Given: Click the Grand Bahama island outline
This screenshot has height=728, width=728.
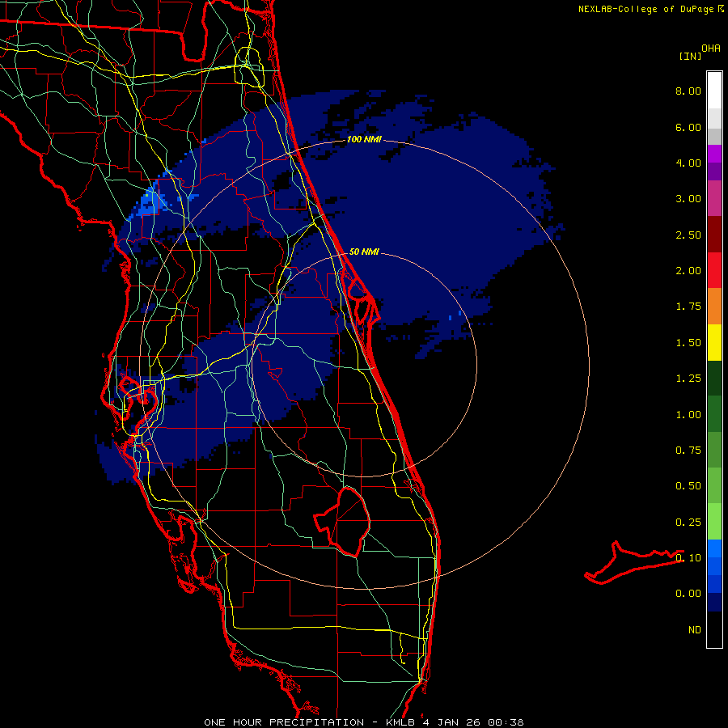Looking at the screenshot, I should point(633,562).
